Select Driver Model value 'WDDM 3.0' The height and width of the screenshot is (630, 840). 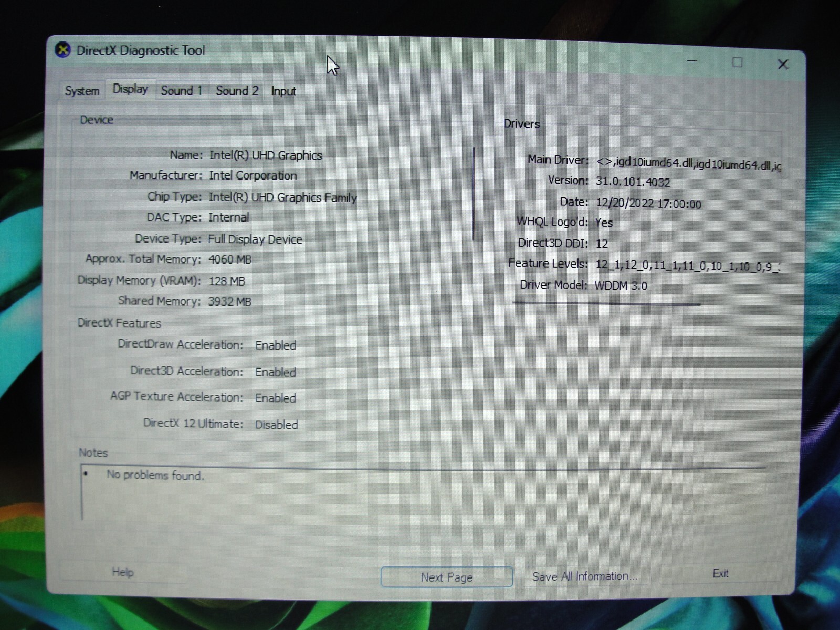[621, 286]
